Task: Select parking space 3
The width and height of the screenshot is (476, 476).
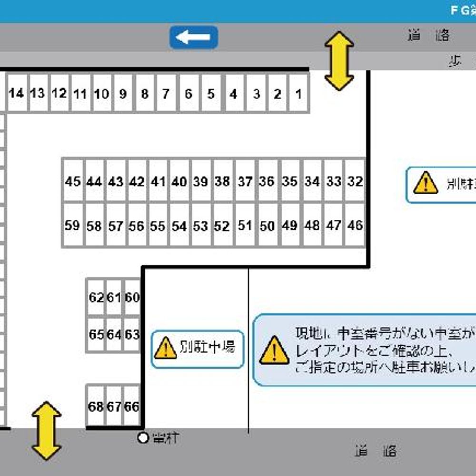Action: tap(256, 93)
